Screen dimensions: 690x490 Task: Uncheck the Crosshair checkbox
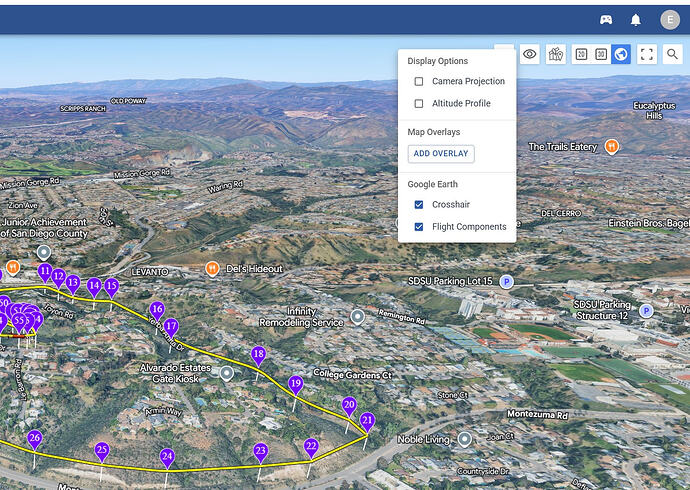419,205
